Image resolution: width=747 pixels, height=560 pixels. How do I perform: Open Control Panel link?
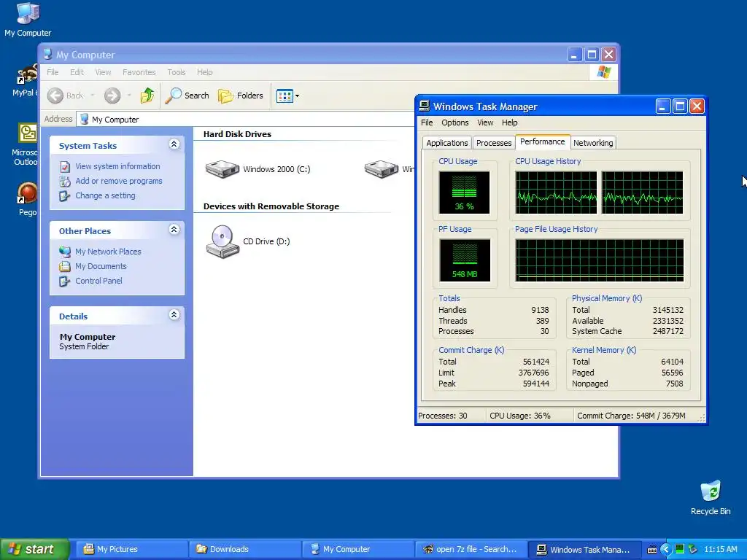(x=98, y=281)
